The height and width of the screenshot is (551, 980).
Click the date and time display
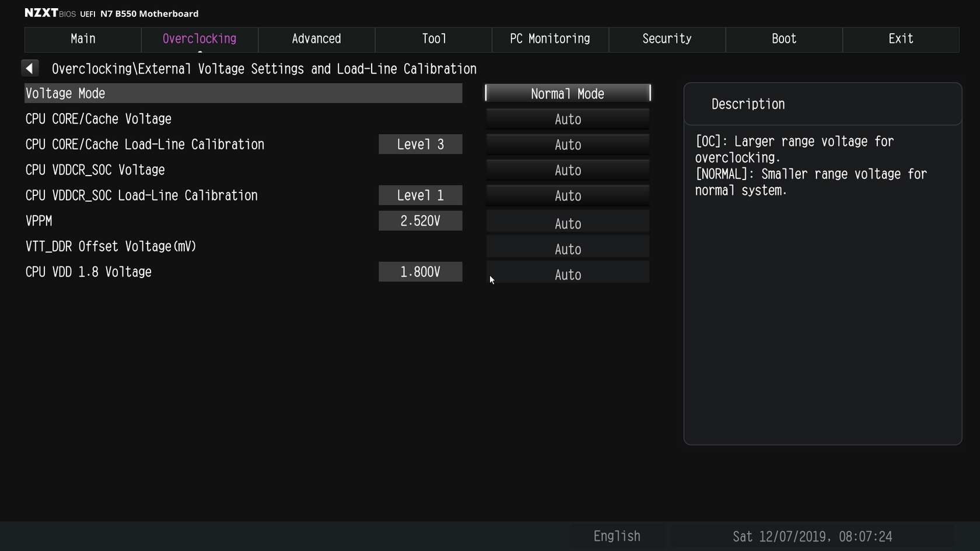click(x=813, y=536)
